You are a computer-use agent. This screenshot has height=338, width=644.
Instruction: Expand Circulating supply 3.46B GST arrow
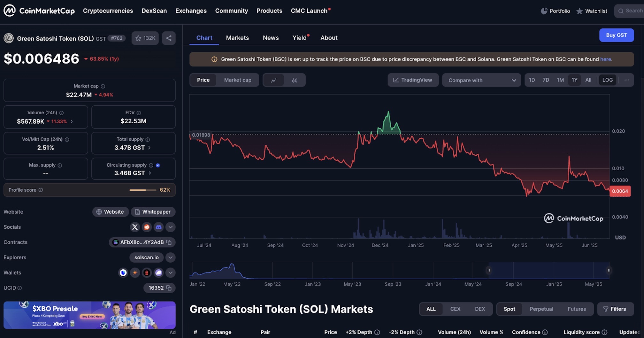coord(149,173)
